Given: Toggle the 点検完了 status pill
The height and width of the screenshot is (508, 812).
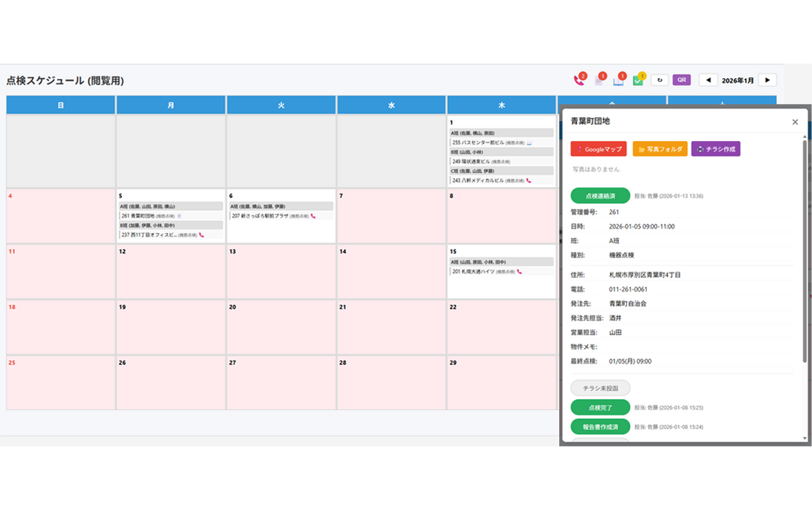Looking at the screenshot, I should click(x=600, y=408).
